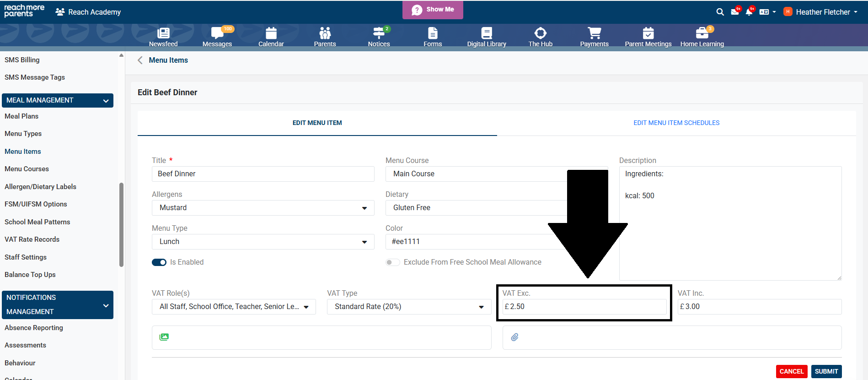868x380 pixels.
Task: Click the image upload icon
Action: pyautogui.click(x=164, y=337)
